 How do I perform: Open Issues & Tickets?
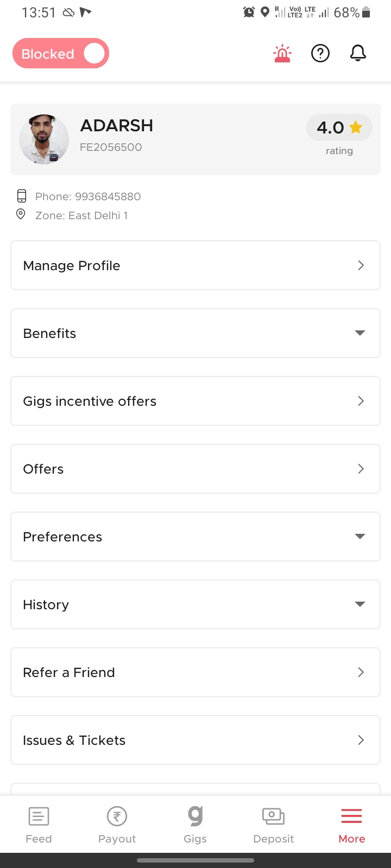[195, 740]
